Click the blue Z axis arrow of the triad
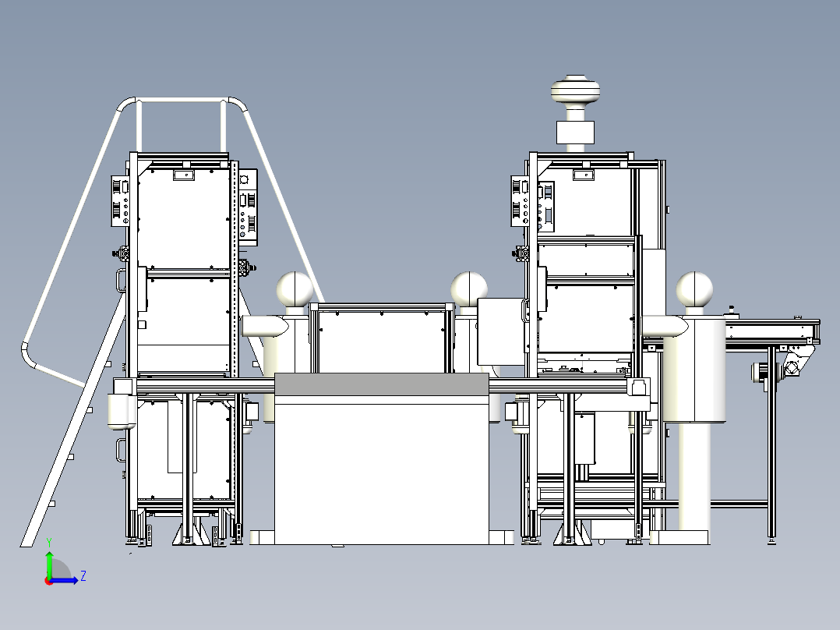The width and height of the screenshot is (840, 630). [65, 579]
